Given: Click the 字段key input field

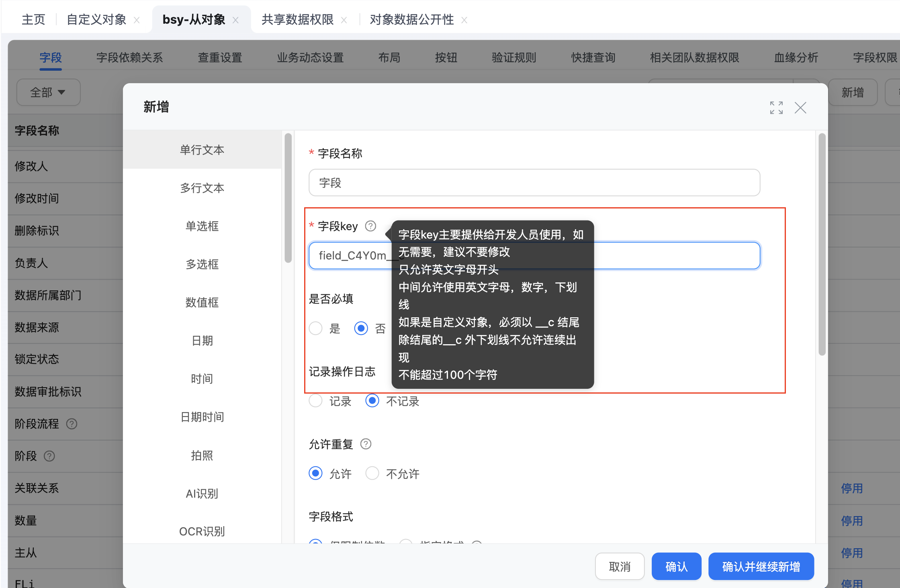Looking at the screenshot, I should [534, 255].
